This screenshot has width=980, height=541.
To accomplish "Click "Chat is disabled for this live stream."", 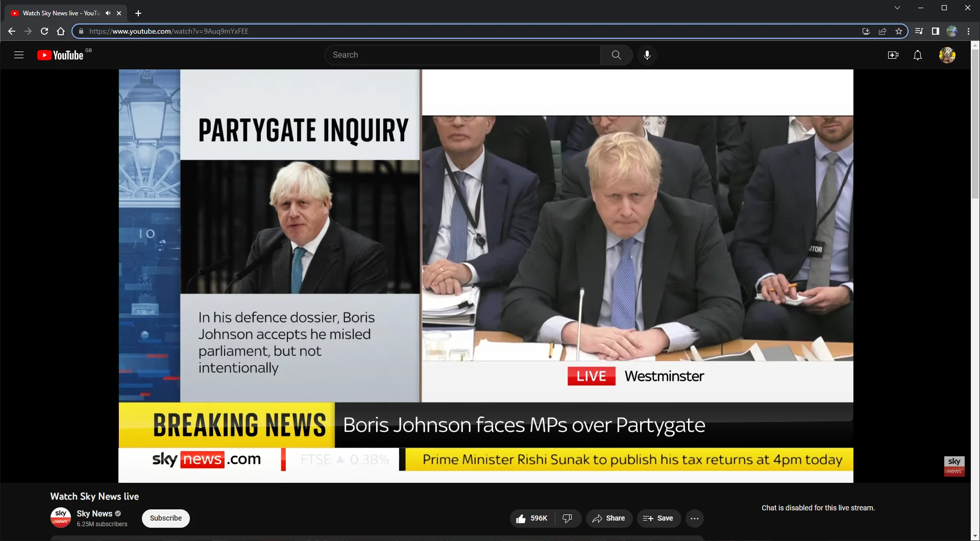I will point(818,508).
